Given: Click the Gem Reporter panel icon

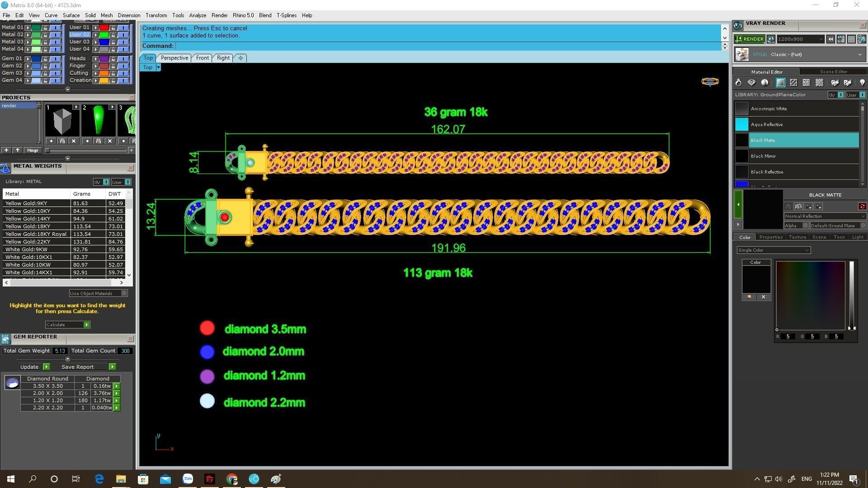Looking at the screenshot, I should [5, 339].
